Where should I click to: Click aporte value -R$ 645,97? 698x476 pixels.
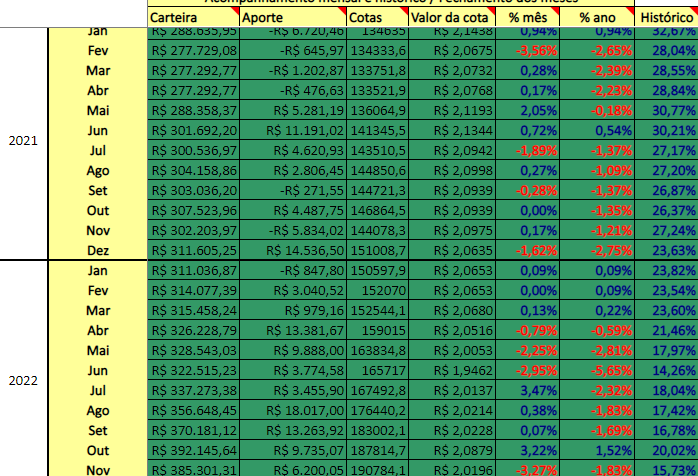click(293, 51)
